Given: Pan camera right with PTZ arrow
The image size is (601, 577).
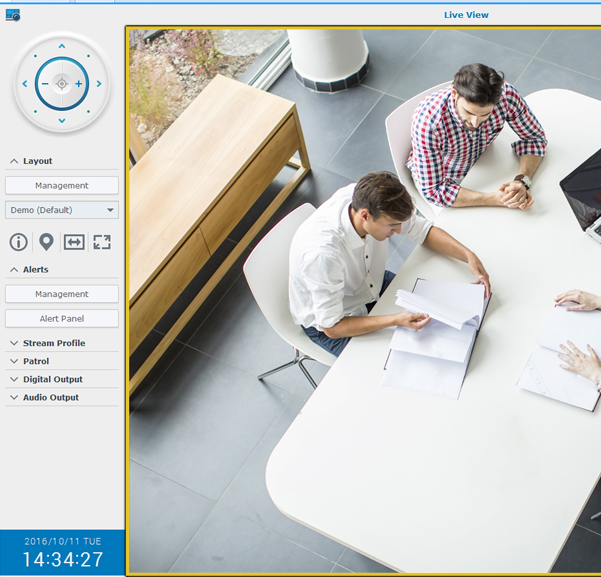Looking at the screenshot, I should (100, 84).
